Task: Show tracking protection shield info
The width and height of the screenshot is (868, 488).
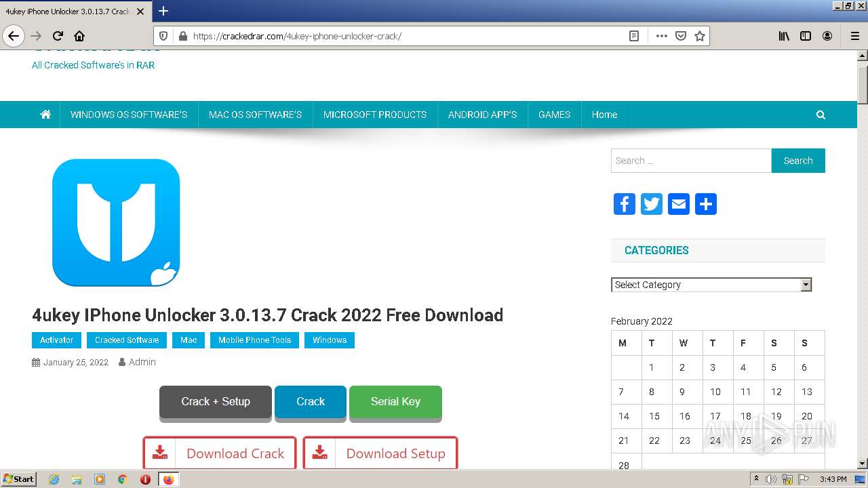Action: [x=163, y=36]
